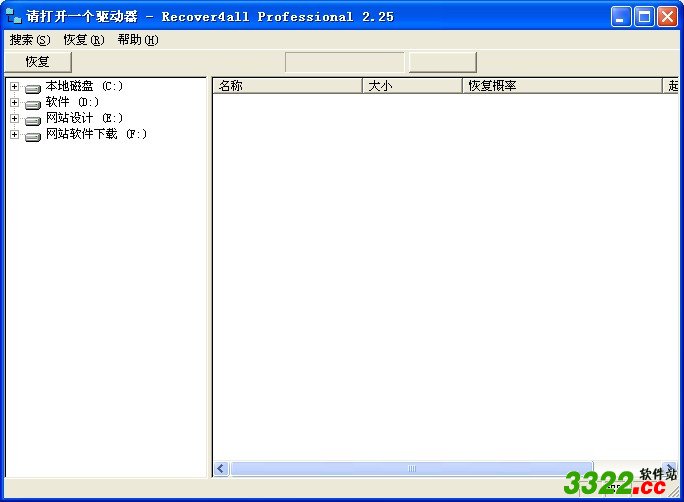
Task: Click the drive icon for 本地磁盘 (C:)
Action: tap(33, 88)
